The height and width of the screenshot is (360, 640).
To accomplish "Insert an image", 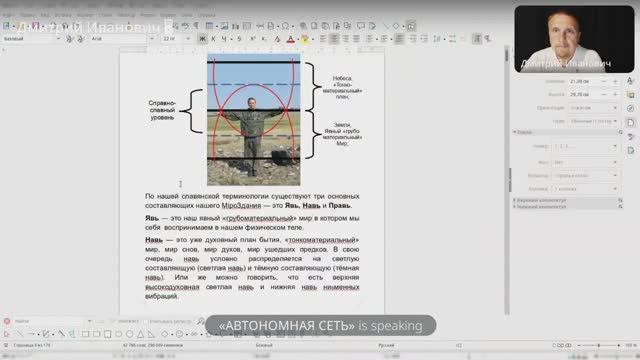I will tap(224, 26).
